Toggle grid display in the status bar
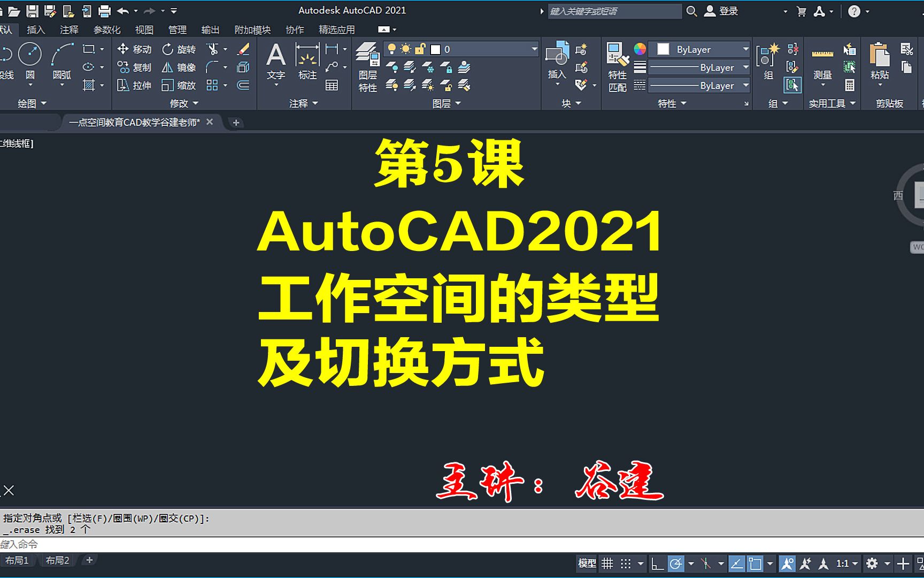This screenshot has width=924, height=578. [x=607, y=563]
